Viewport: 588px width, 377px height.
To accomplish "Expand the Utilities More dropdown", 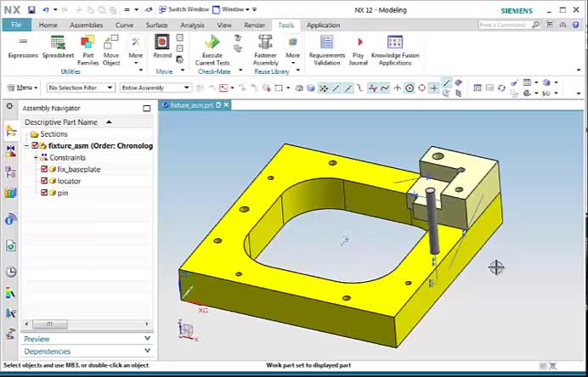I will (x=136, y=50).
